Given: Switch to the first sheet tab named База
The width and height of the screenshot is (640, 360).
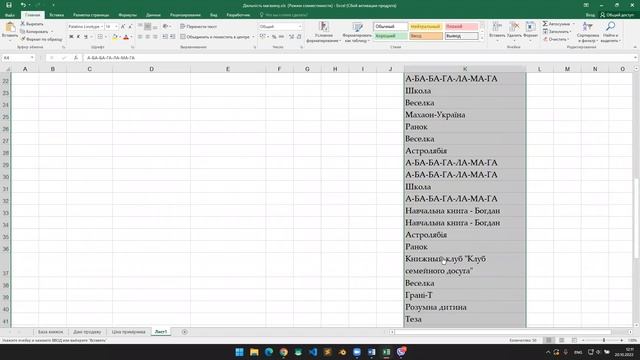Looking at the screenshot, I should (x=50, y=332).
